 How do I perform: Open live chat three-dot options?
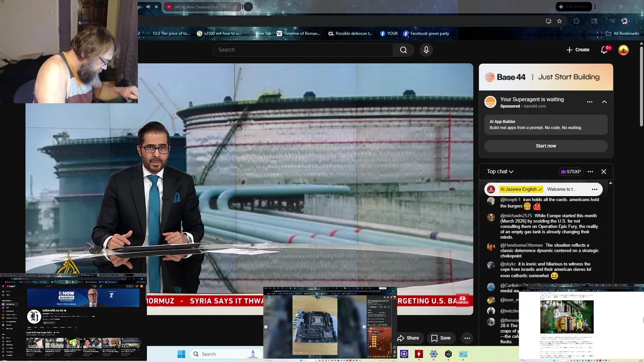[x=590, y=171]
